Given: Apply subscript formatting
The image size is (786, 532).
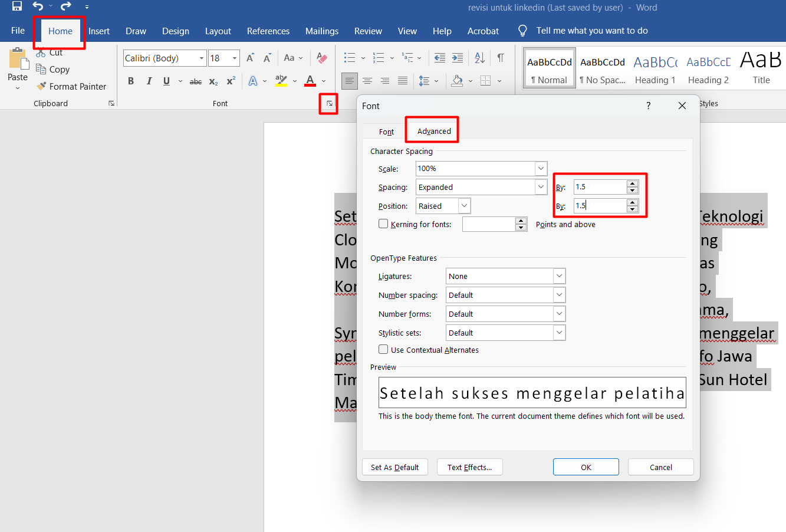Looking at the screenshot, I should click(x=213, y=81).
